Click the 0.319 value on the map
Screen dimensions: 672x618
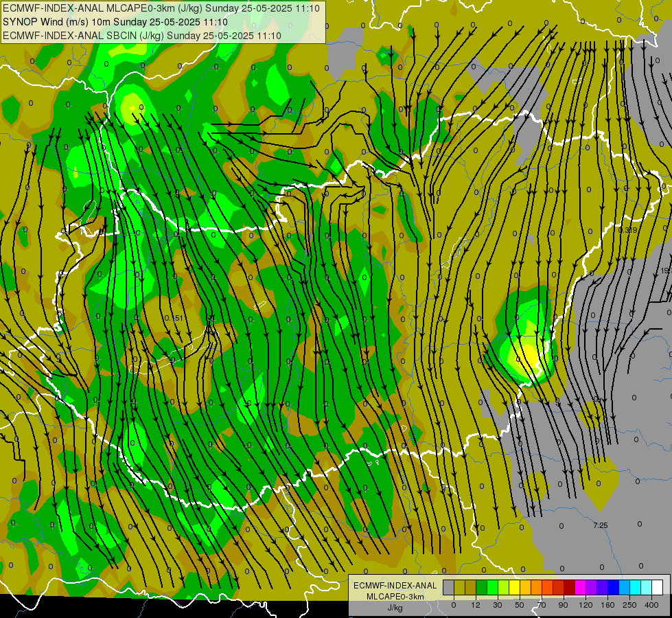pyautogui.click(x=628, y=230)
